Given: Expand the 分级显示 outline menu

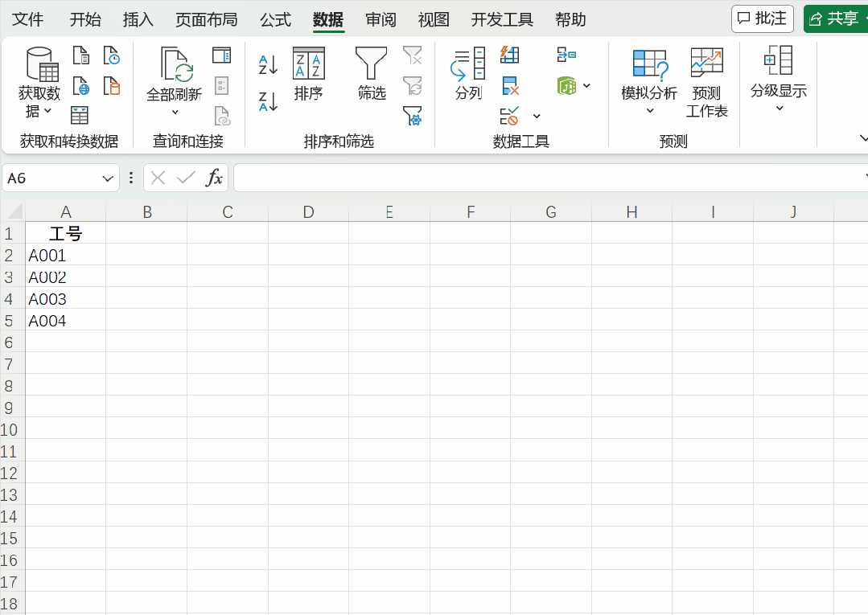Looking at the screenshot, I should click(779, 80).
